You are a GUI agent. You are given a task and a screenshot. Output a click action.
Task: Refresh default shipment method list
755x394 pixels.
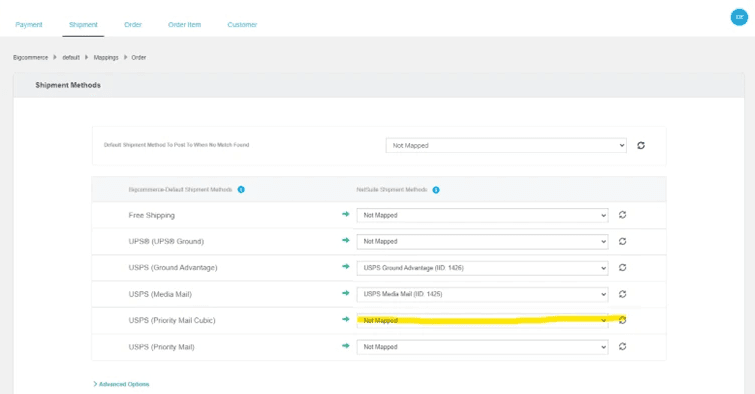coord(641,145)
